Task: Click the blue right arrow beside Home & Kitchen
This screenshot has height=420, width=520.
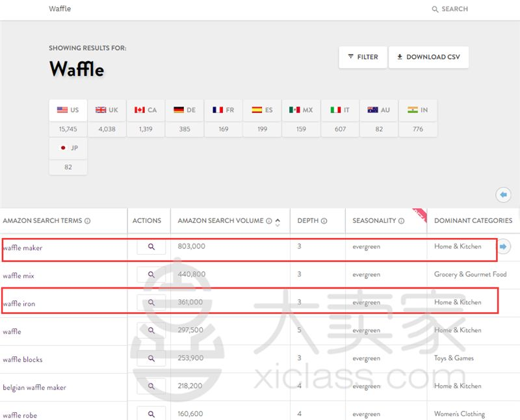Action: point(503,246)
